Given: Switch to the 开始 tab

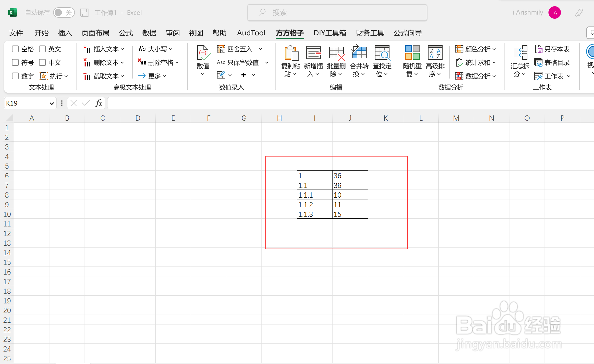Looking at the screenshot, I should pos(42,33).
